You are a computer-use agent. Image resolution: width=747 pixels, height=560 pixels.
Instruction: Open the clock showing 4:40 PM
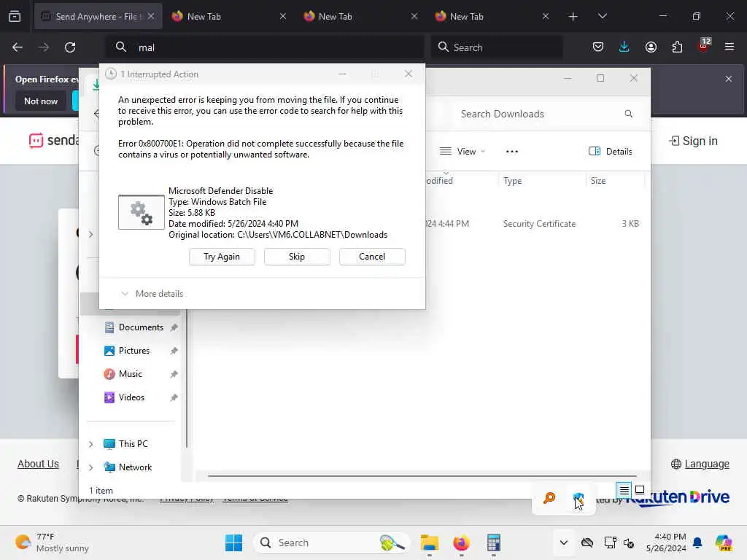coord(666,542)
